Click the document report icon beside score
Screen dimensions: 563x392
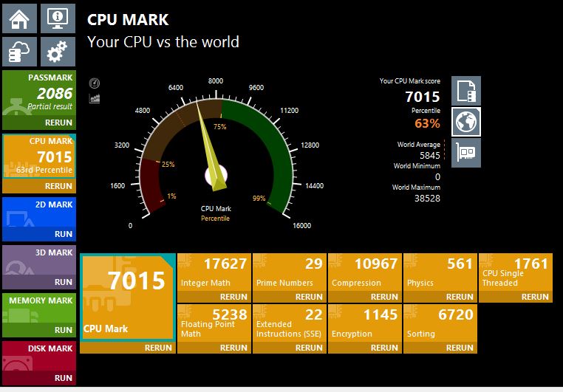click(466, 91)
